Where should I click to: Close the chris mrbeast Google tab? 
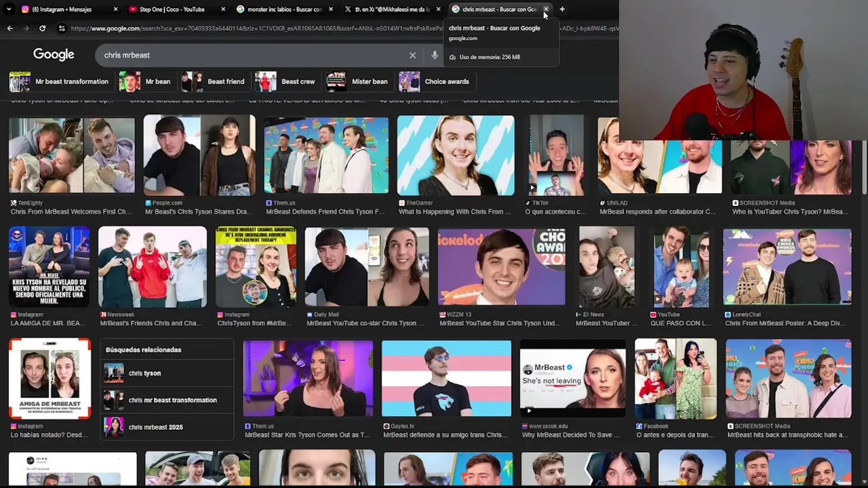(546, 9)
